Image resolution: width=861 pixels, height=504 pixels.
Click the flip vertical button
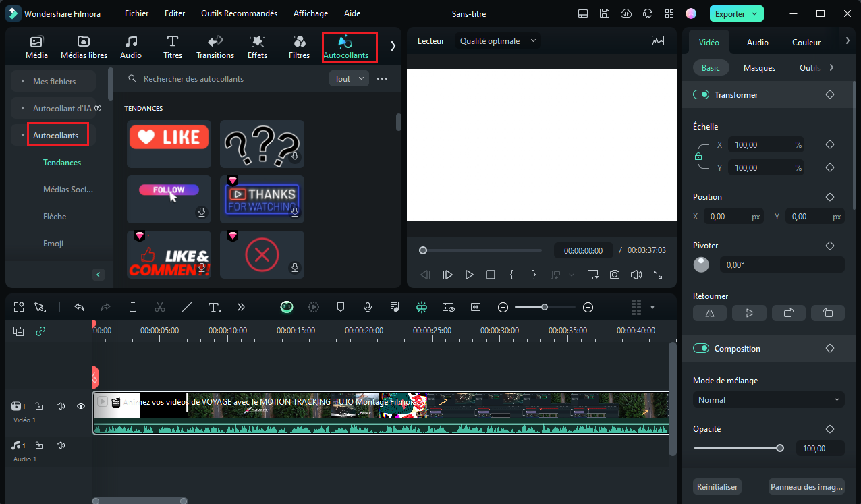pyautogui.click(x=749, y=313)
